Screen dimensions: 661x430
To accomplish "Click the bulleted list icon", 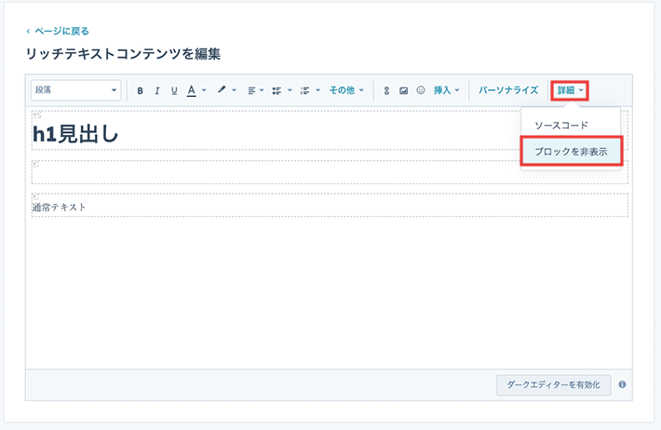I will [277, 91].
